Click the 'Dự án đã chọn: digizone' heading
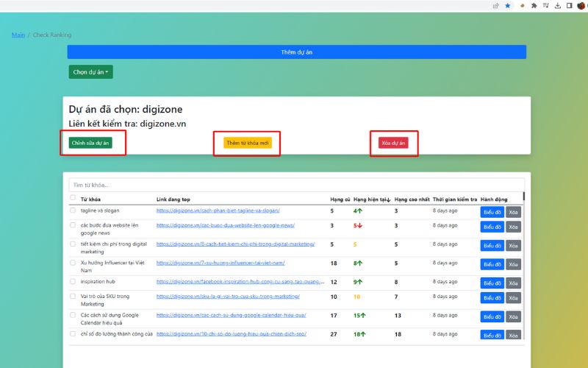Image resolution: width=588 pixels, height=368 pixels. pyautogui.click(x=126, y=109)
